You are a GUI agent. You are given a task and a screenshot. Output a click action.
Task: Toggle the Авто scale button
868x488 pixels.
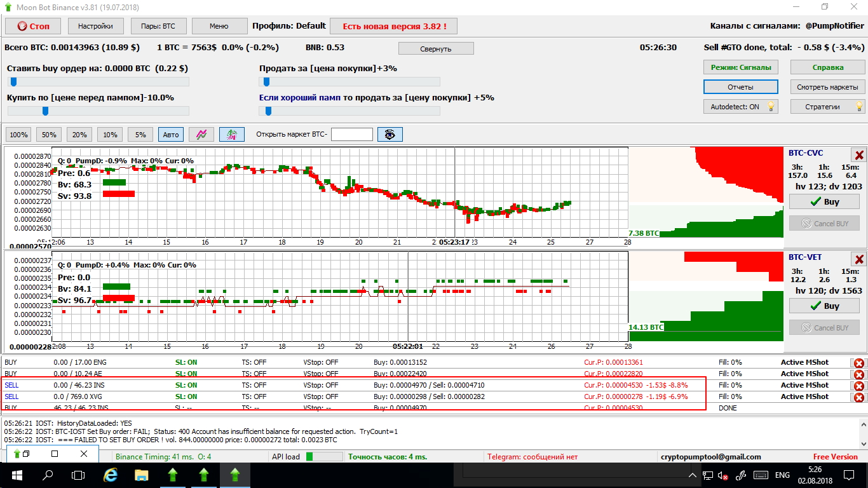pos(171,134)
